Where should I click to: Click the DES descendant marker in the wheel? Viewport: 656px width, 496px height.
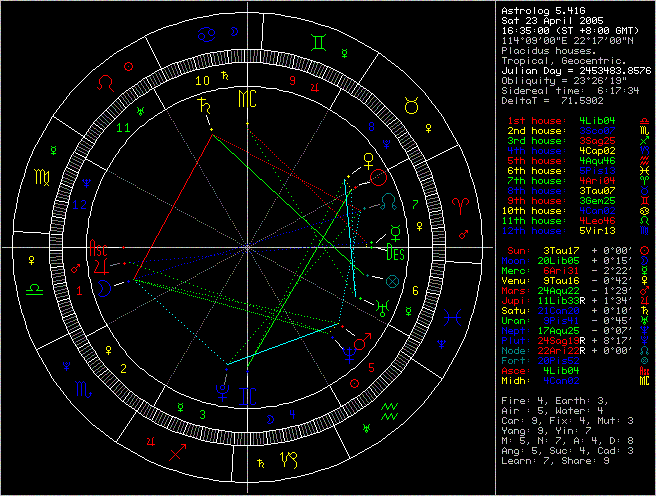tap(394, 254)
